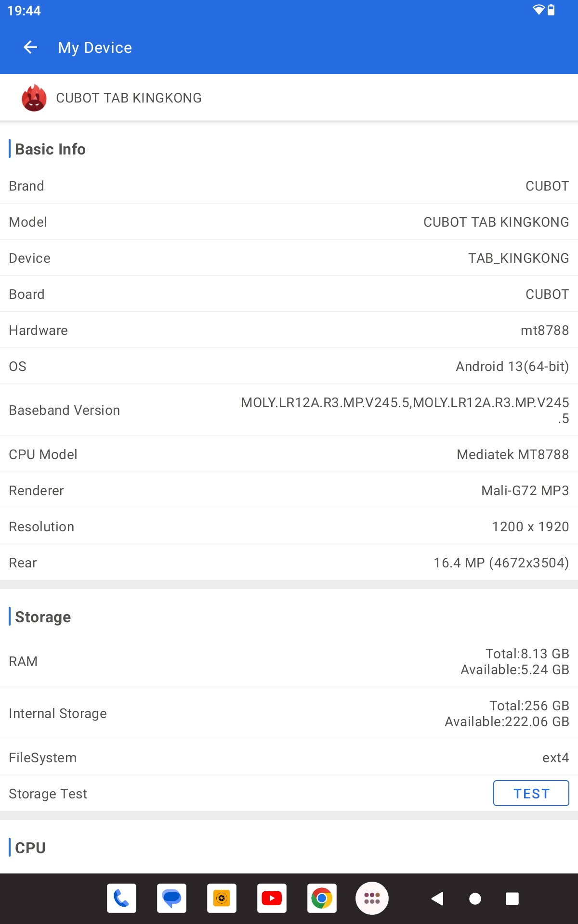Screen dimensions: 578x924
Task: Open the Phone app in dock
Action: (x=121, y=898)
